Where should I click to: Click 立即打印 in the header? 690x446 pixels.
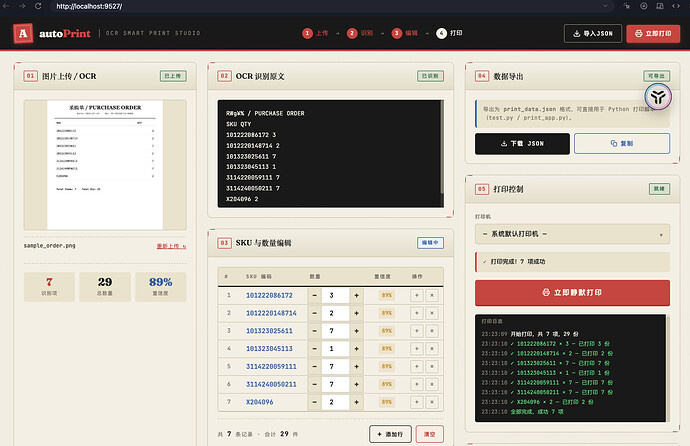(653, 33)
